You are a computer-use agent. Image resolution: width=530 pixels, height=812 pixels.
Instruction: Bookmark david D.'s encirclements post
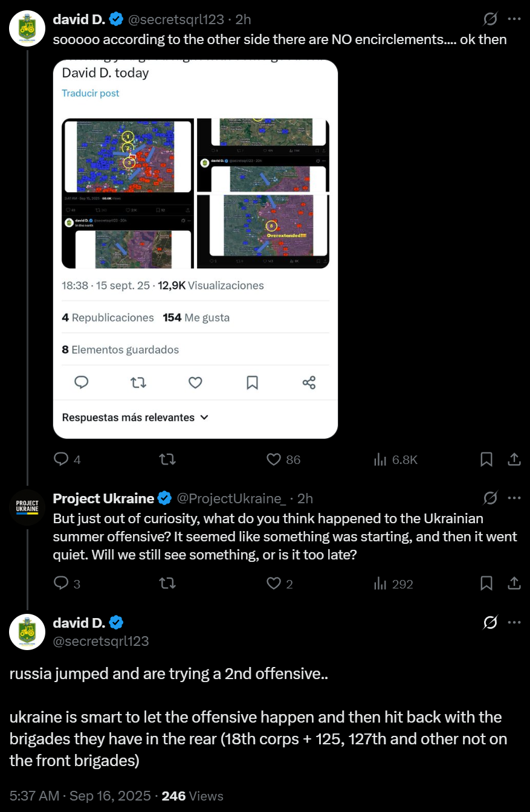click(x=486, y=460)
